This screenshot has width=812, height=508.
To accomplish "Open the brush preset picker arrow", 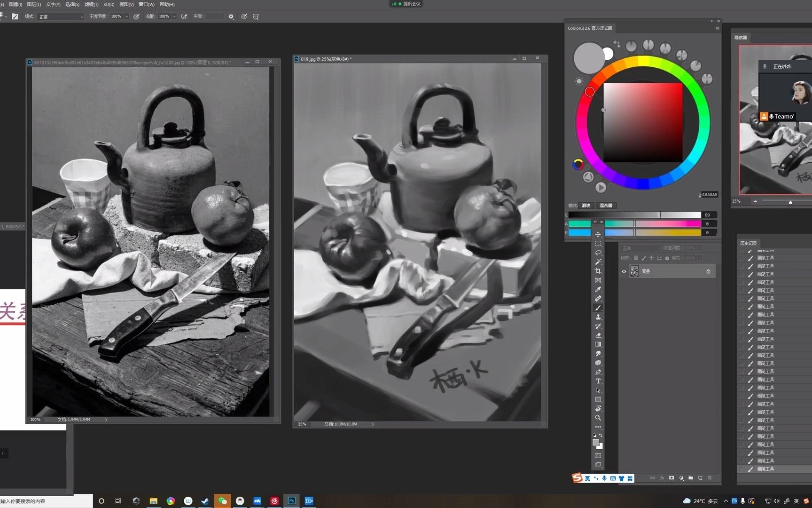I will (6, 17).
